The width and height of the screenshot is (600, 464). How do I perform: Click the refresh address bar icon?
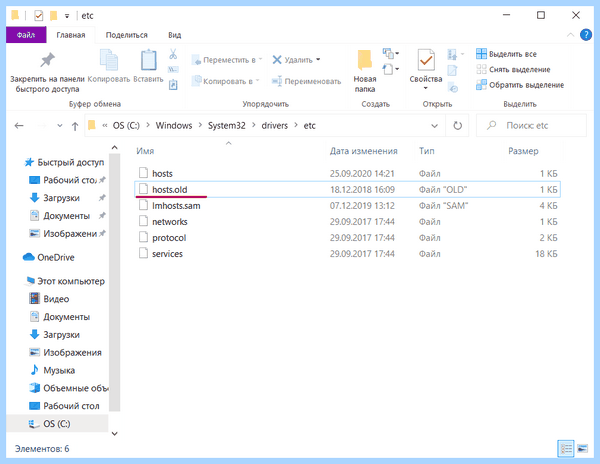457,125
